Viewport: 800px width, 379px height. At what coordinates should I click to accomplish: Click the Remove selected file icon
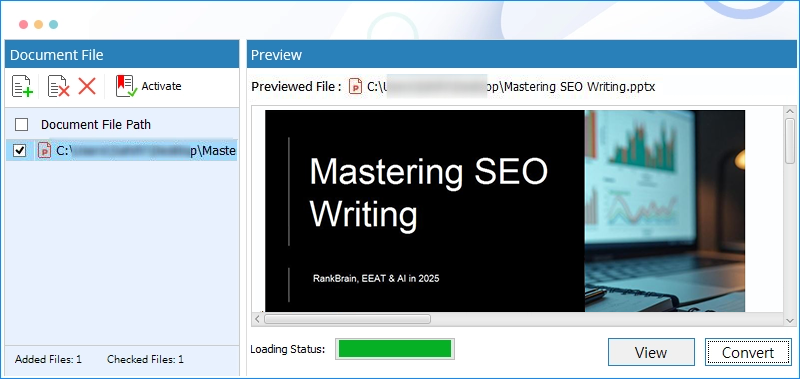coord(58,86)
